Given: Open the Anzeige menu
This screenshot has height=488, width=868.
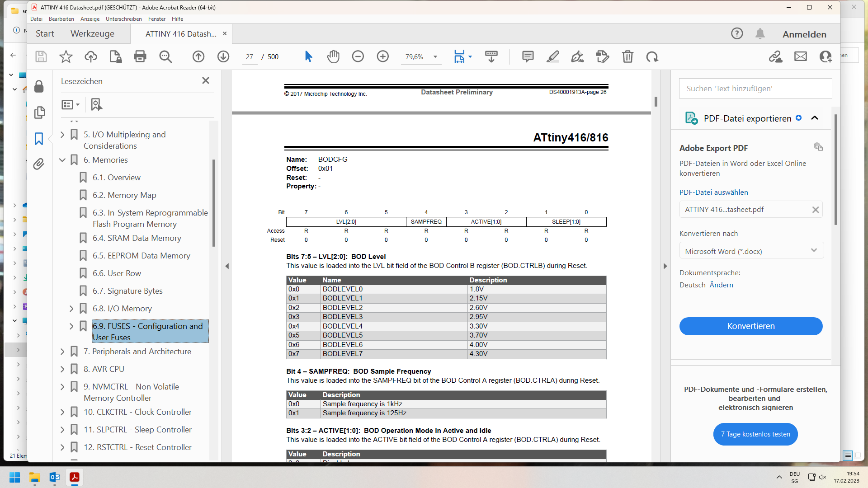Looking at the screenshot, I should (x=90, y=19).
